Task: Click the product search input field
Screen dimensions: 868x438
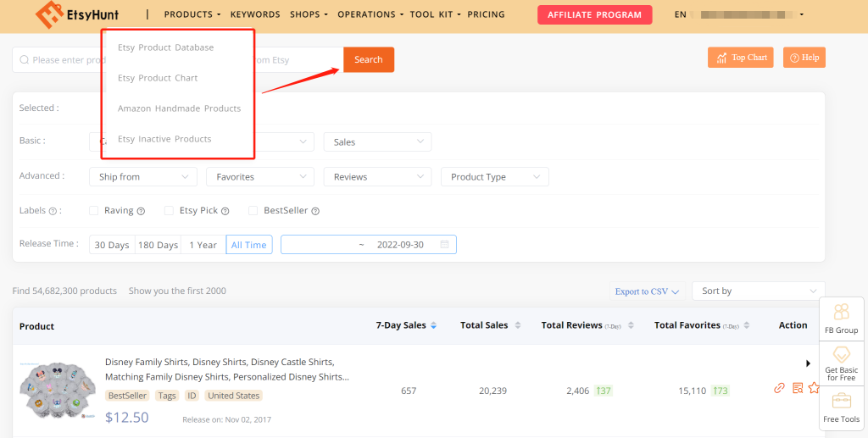Action: point(178,59)
